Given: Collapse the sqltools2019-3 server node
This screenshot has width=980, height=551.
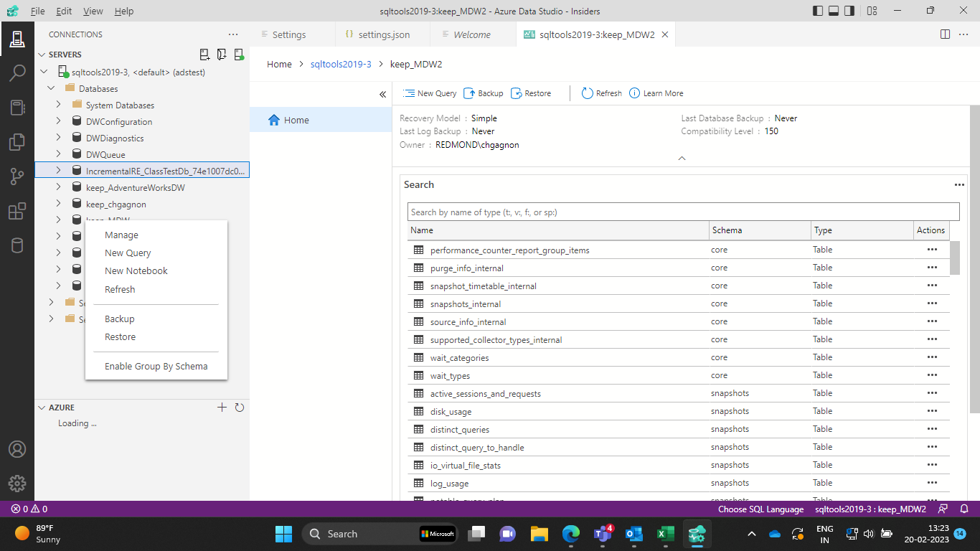Looking at the screenshot, I should [x=44, y=72].
